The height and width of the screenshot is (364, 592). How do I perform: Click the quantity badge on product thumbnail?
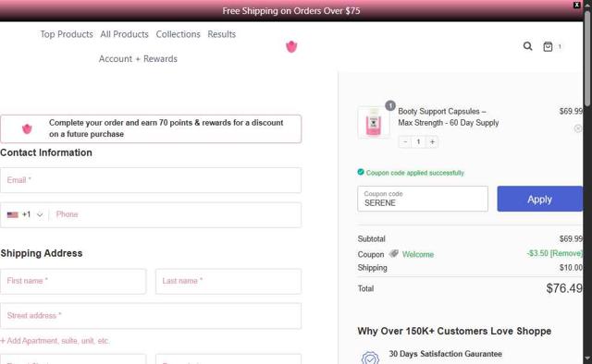pyautogui.click(x=390, y=105)
